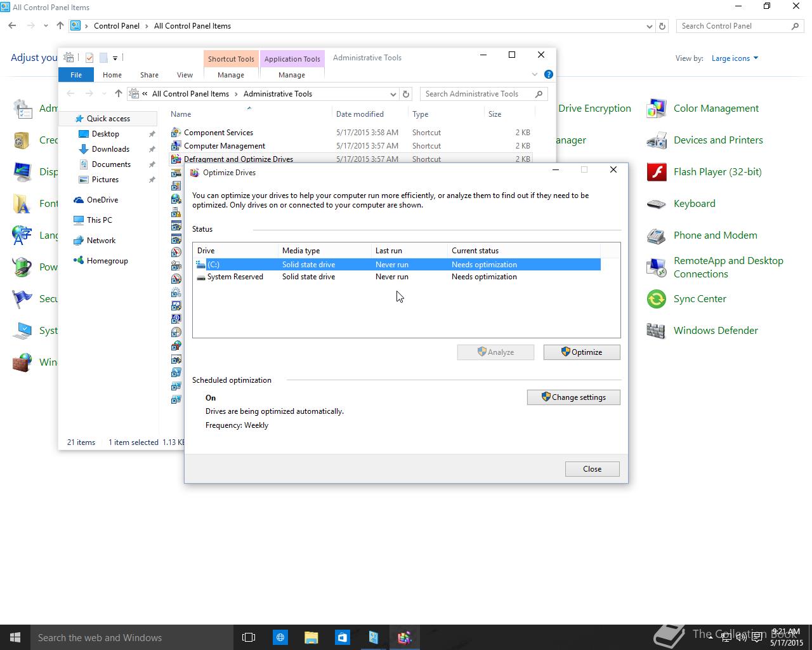Open the Action Center notifications icon
812x650 pixels.
(757, 638)
